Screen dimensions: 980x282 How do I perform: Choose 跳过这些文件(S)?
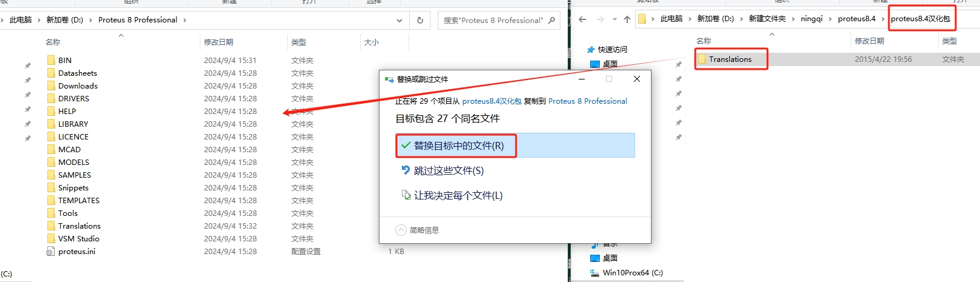[449, 170]
